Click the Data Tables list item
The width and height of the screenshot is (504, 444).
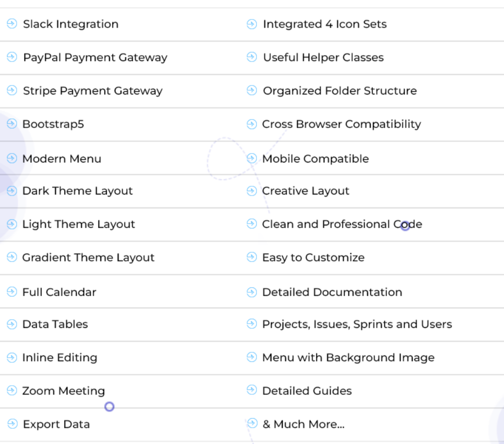tap(55, 325)
